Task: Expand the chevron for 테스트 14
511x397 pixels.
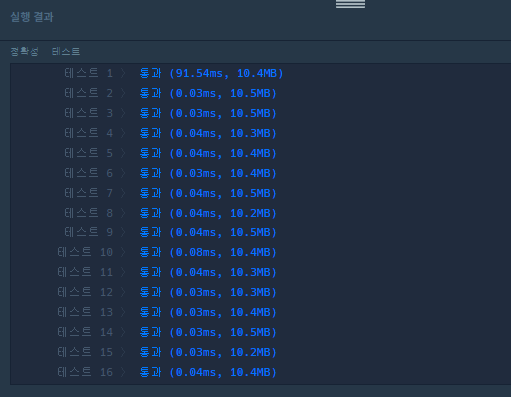Action: (123, 332)
